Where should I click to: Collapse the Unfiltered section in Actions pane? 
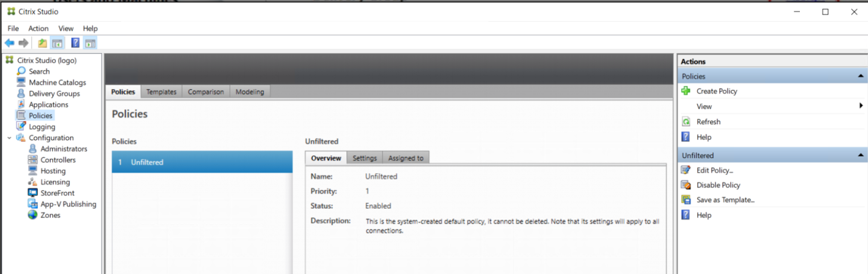(860, 156)
